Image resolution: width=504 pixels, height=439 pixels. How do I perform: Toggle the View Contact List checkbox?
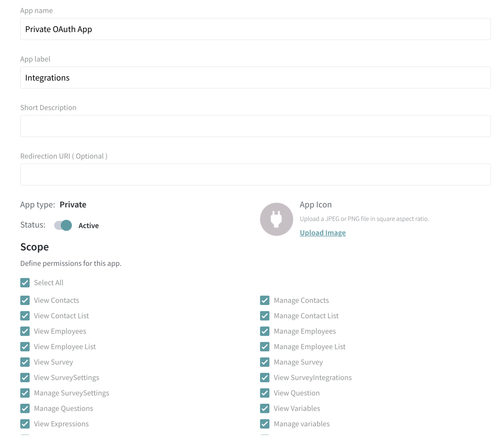pos(25,316)
